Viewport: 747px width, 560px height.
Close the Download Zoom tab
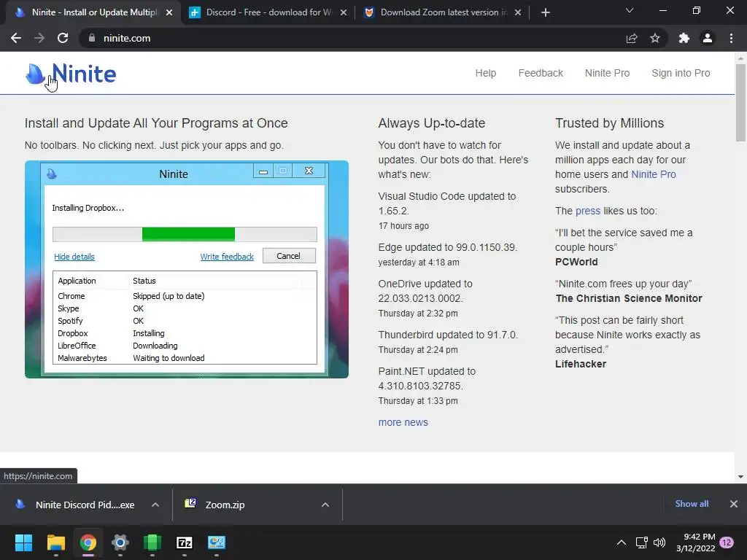(518, 12)
